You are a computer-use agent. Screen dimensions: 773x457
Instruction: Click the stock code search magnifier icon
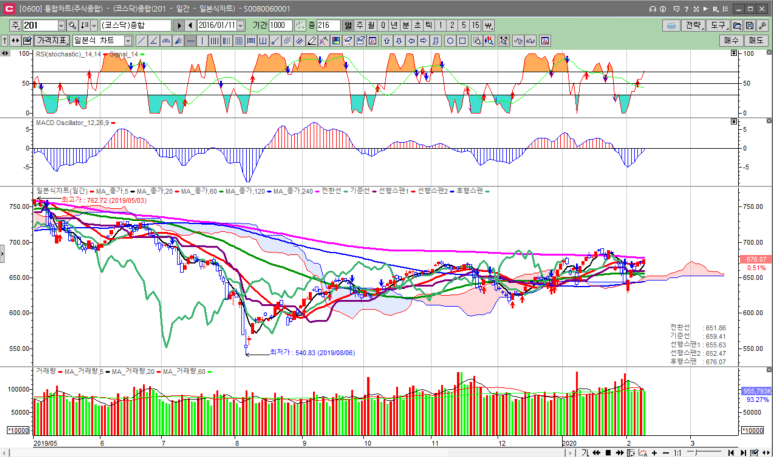click(72, 25)
